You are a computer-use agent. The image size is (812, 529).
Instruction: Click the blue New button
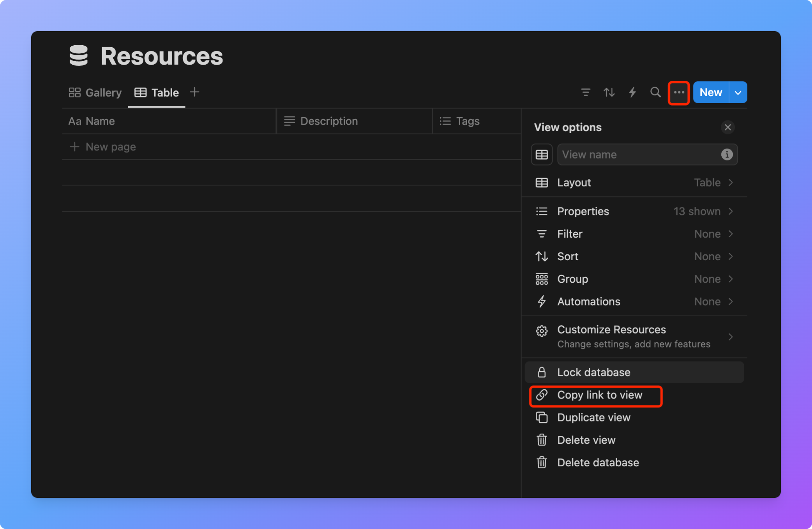tap(711, 92)
